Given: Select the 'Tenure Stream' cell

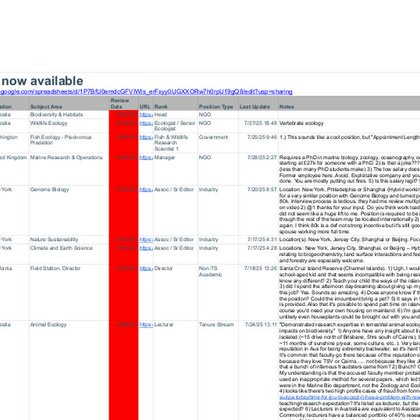Looking at the screenshot, I should click(x=218, y=370).
